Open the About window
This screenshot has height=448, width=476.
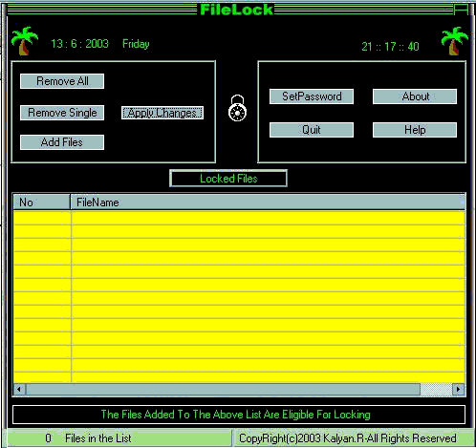[x=415, y=96]
